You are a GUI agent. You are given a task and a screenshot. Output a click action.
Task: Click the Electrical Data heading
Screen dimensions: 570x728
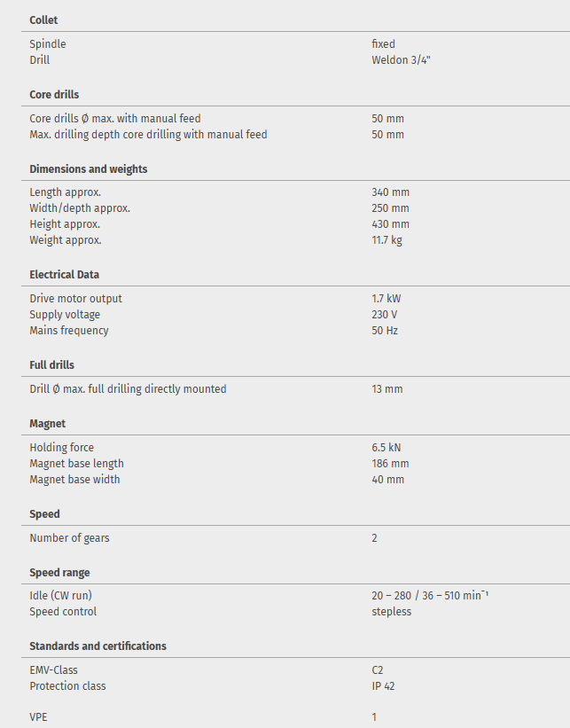[x=65, y=275]
